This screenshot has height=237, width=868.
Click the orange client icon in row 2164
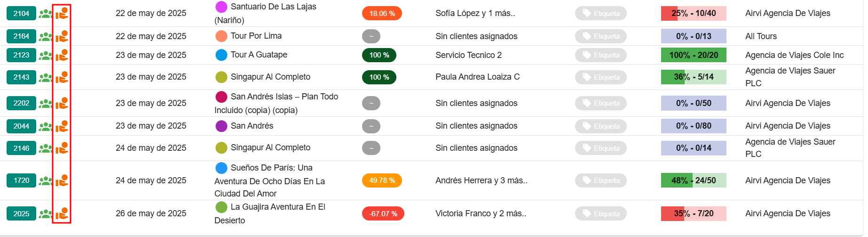point(62,36)
